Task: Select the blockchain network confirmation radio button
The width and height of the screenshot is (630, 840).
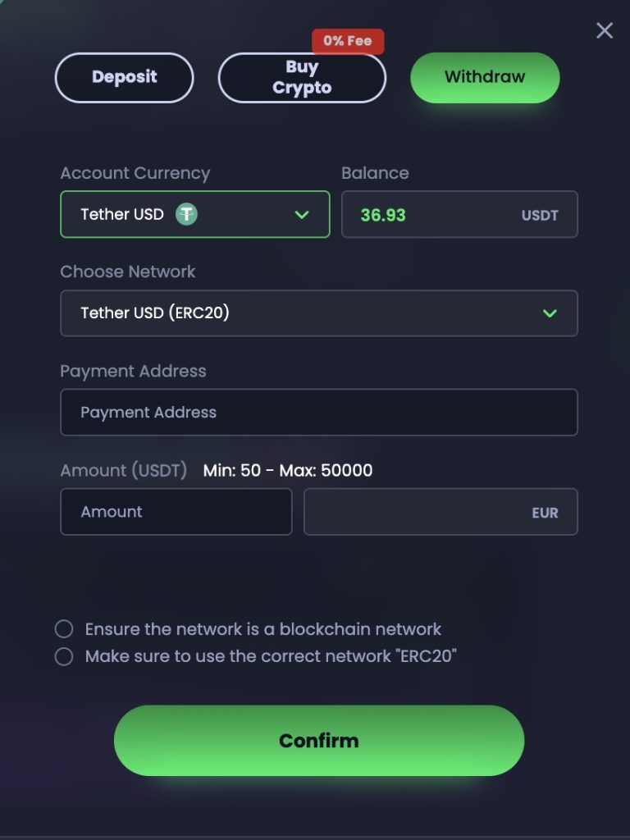Action: tap(64, 628)
